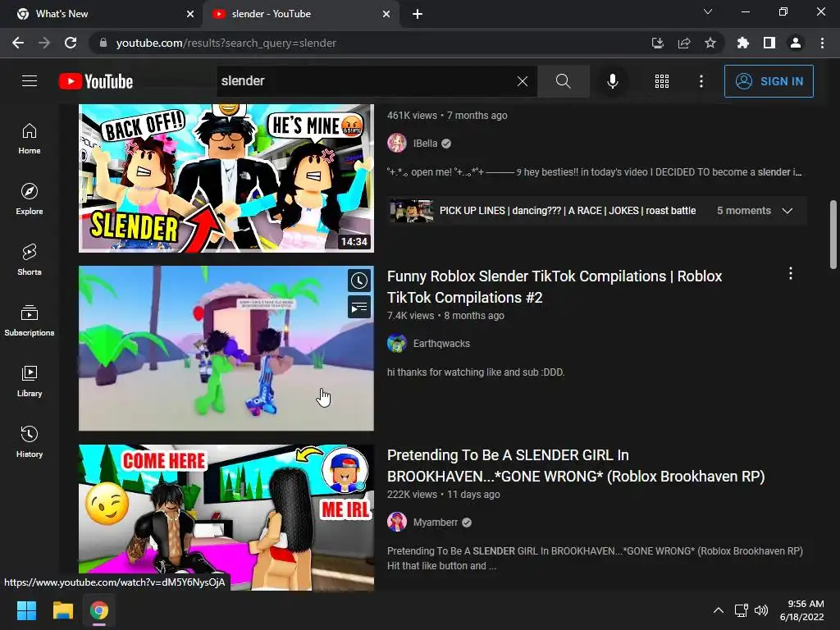Viewport: 840px width, 630px height.
Task: Clear the search query with the X
Action: [x=522, y=81]
